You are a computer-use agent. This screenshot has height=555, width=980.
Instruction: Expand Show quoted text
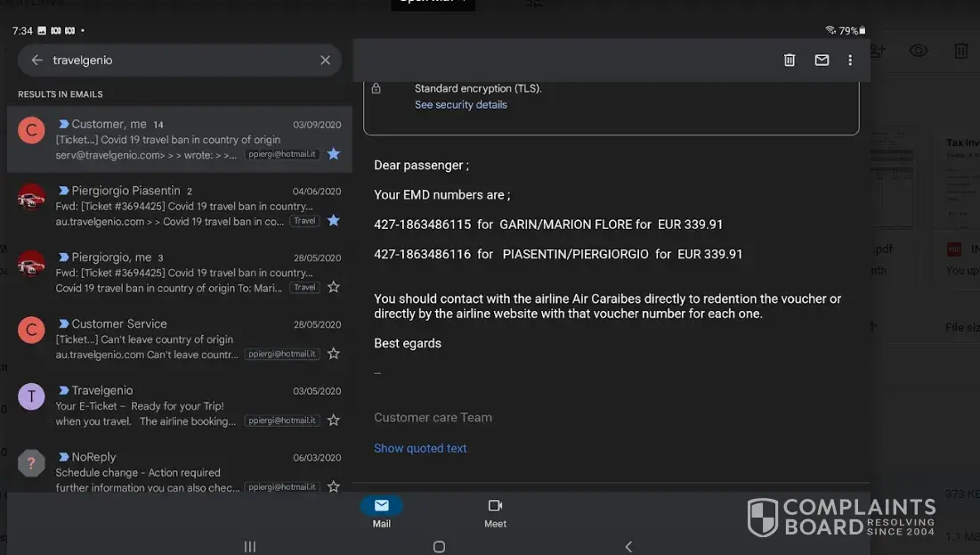point(420,448)
